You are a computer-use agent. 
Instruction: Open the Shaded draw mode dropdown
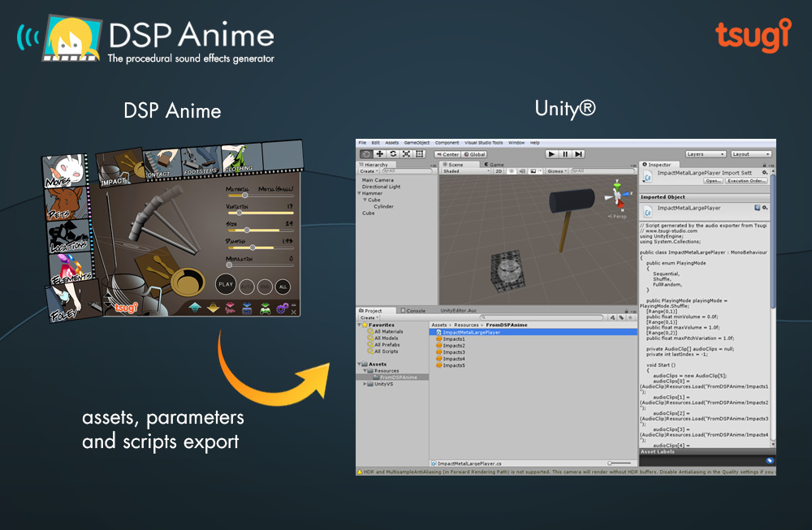pyautogui.click(x=465, y=171)
